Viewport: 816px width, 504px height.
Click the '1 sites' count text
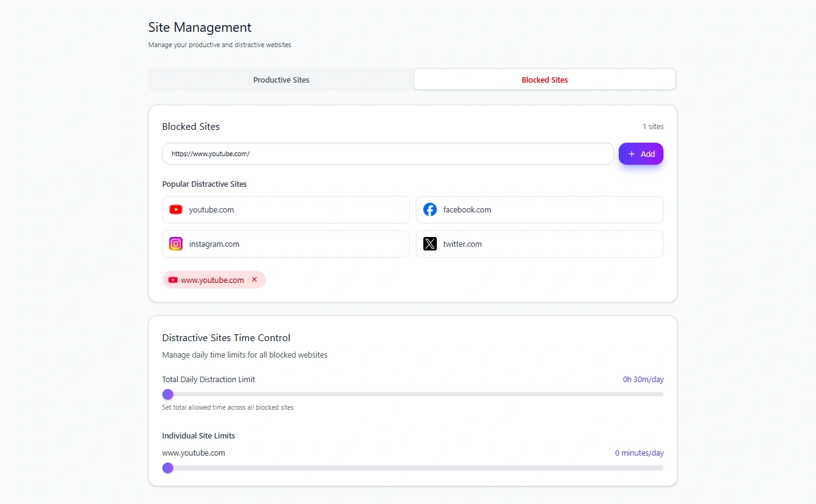point(653,127)
